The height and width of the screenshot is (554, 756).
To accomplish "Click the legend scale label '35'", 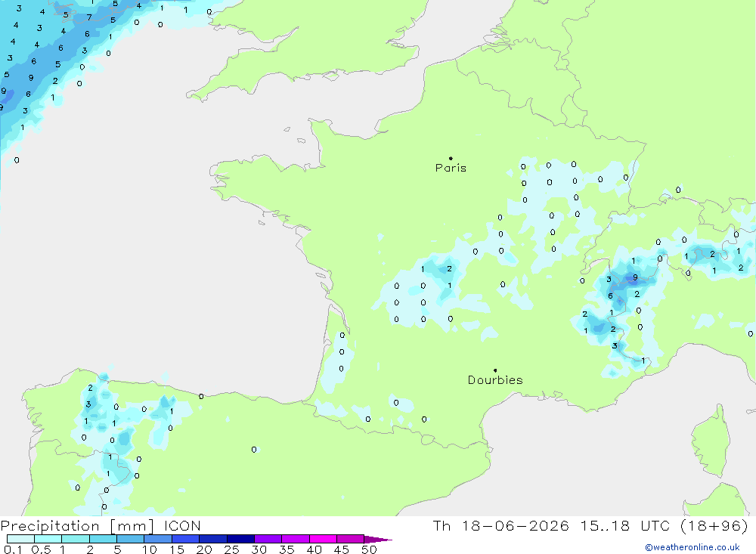I will click(x=287, y=549).
